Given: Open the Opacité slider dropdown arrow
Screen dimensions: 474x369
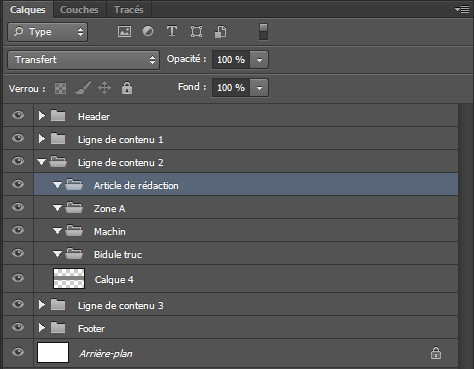Looking at the screenshot, I should (x=259, y=60).
